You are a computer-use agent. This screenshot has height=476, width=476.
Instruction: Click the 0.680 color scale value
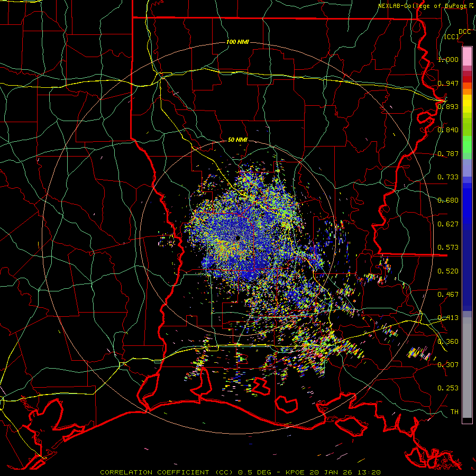(x=448, y=200)
